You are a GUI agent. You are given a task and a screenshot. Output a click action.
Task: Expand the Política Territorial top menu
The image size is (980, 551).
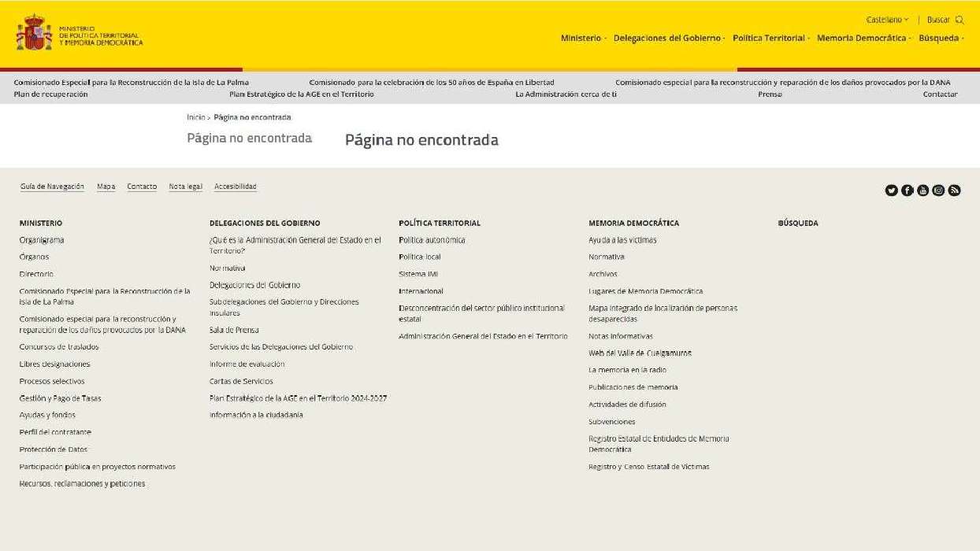(770, 39)
